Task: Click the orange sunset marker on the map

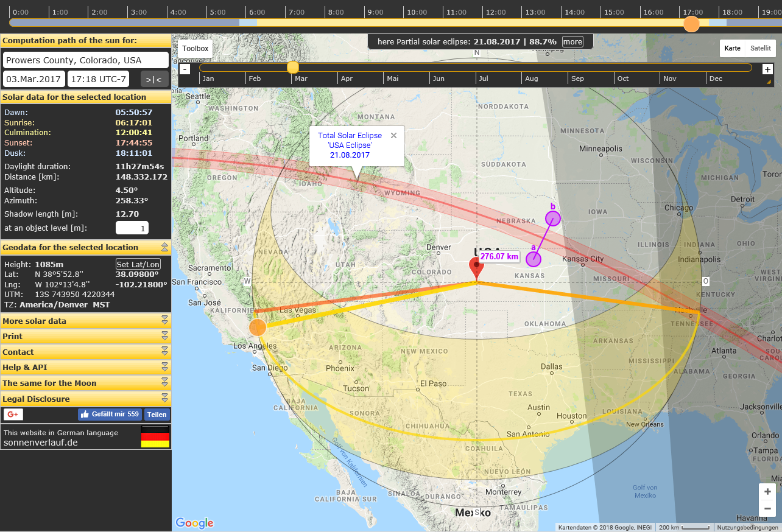Action: (x=257, y=327)
